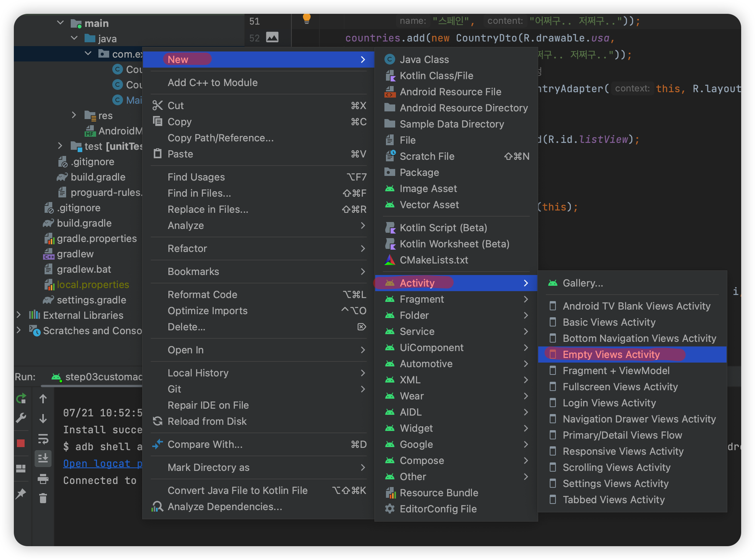This screenshot has height=560, width=755.
Task: Toggle scroll-to-end in the Run console
Action: [43, 458]
